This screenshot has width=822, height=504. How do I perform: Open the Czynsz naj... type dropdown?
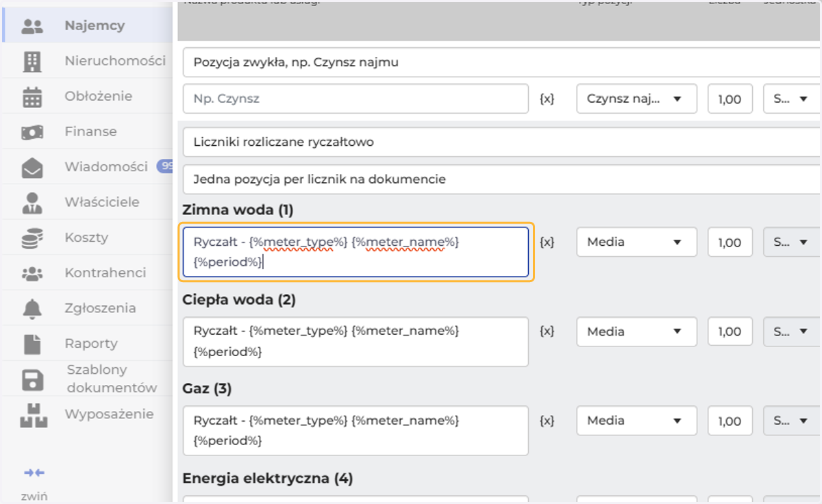637,99
